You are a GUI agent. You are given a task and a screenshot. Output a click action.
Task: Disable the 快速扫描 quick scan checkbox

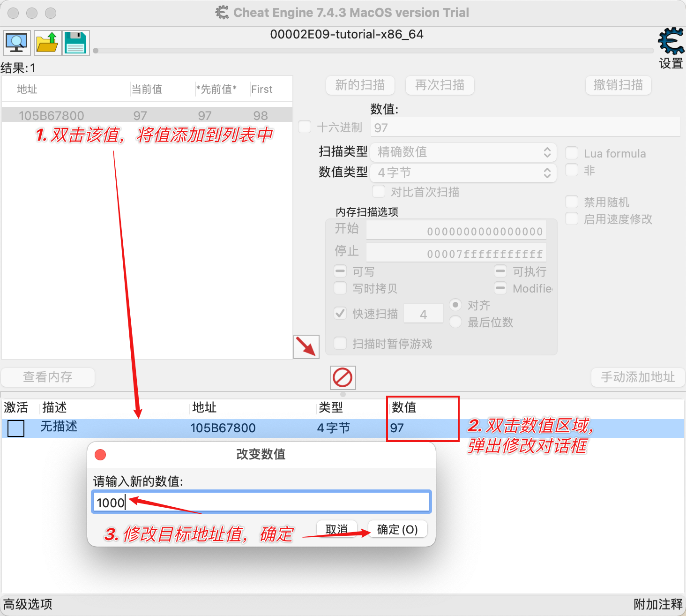click(x=340, y=313)
